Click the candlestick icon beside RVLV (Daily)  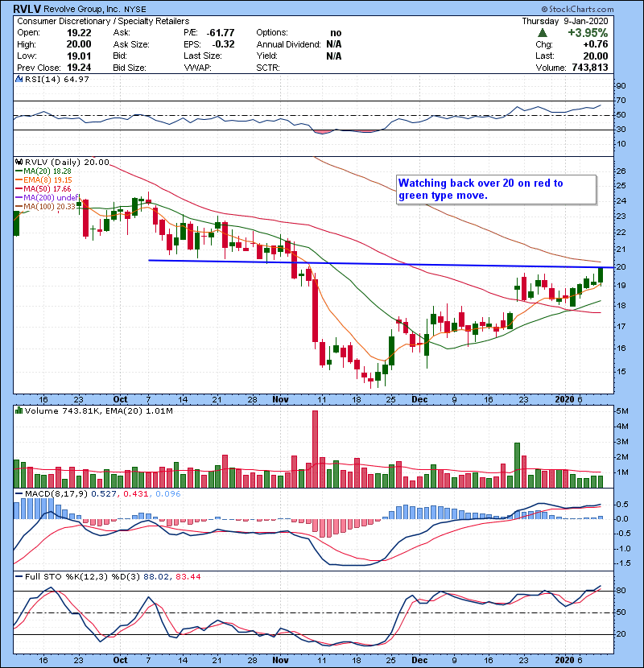click(x=19, y=163)
